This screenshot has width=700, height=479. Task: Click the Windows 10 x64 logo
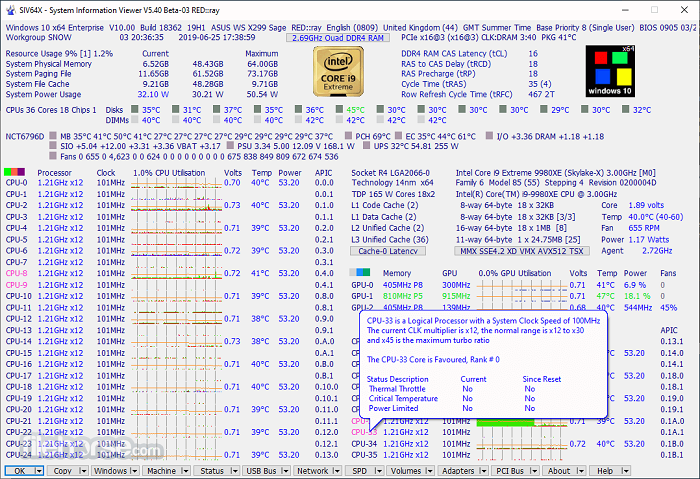(x=610, y=71)
